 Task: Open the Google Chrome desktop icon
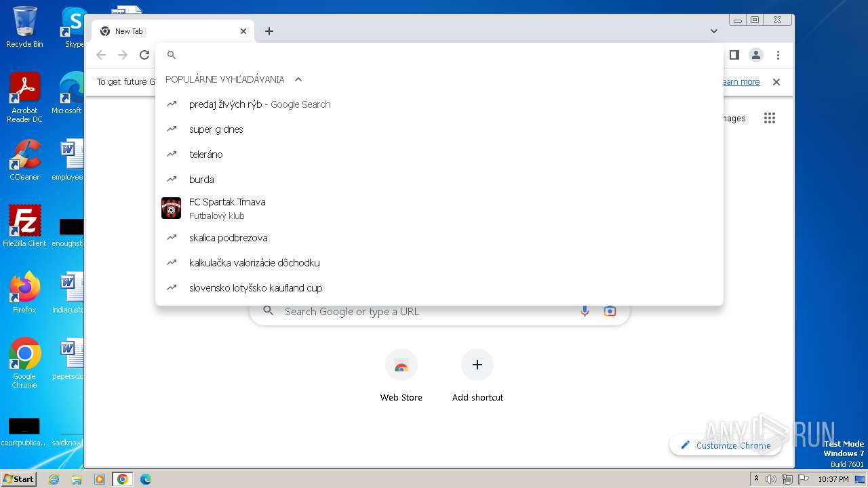point(24,363)
